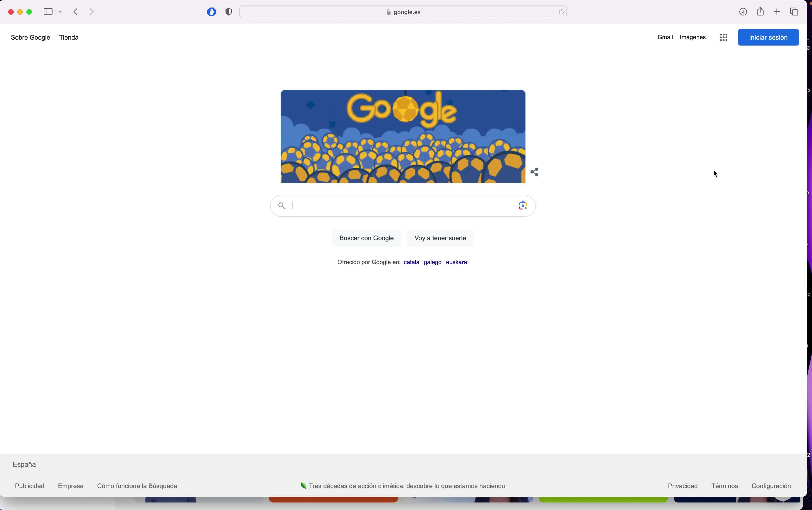The height and width of the screenshot is (510, 812).
Task: Share the Google doodle via share icon
Action: [x=534, y=172]
